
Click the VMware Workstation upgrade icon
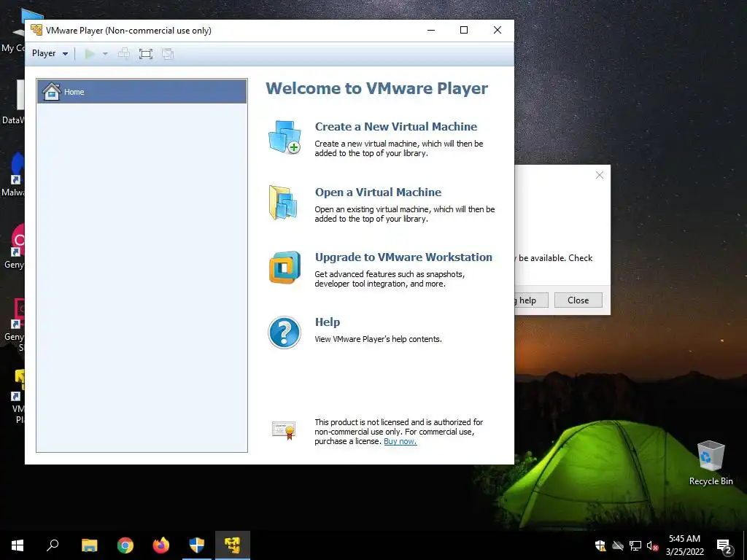tap(285, 268)
